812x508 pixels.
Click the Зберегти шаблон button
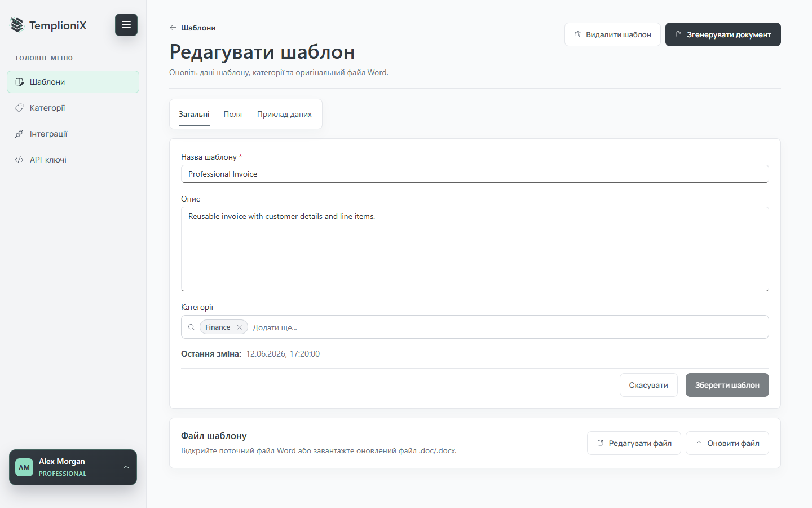(727, 385)
